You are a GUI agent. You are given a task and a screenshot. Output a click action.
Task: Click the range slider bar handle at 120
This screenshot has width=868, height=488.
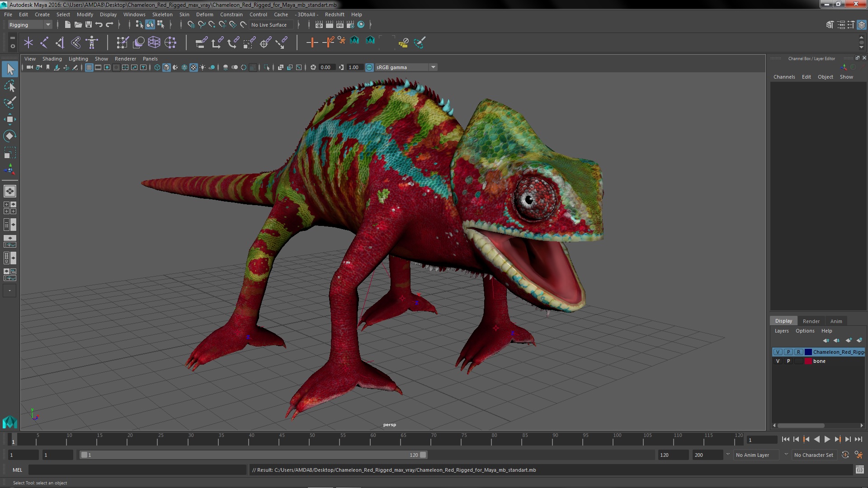(423, 455)
